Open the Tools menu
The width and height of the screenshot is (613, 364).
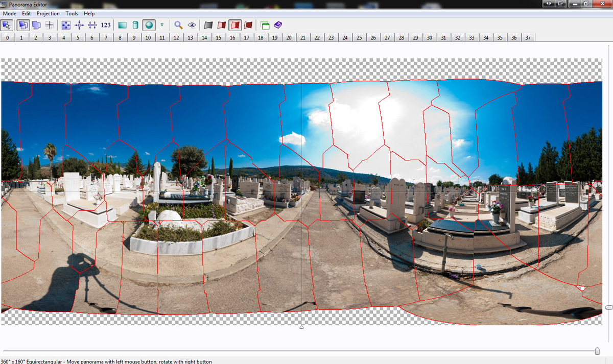click(x=72, y=13)
